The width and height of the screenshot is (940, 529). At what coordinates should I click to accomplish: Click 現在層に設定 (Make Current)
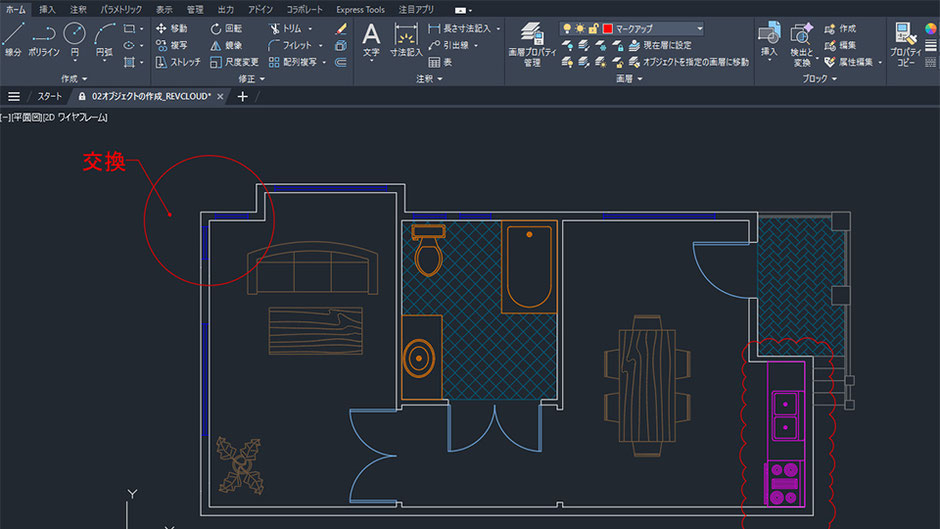[x=660, y=45]
